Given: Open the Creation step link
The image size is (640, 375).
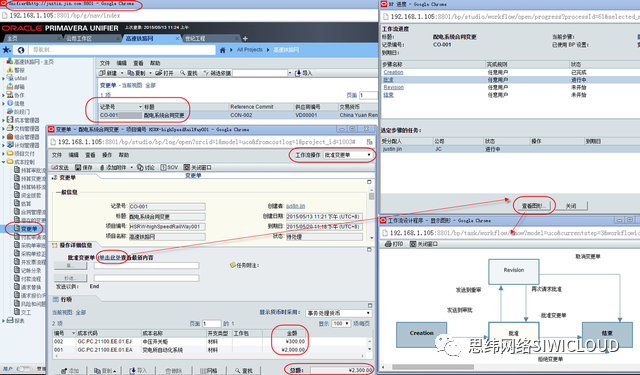Looking at the screenshot, I should coord(393,72).
